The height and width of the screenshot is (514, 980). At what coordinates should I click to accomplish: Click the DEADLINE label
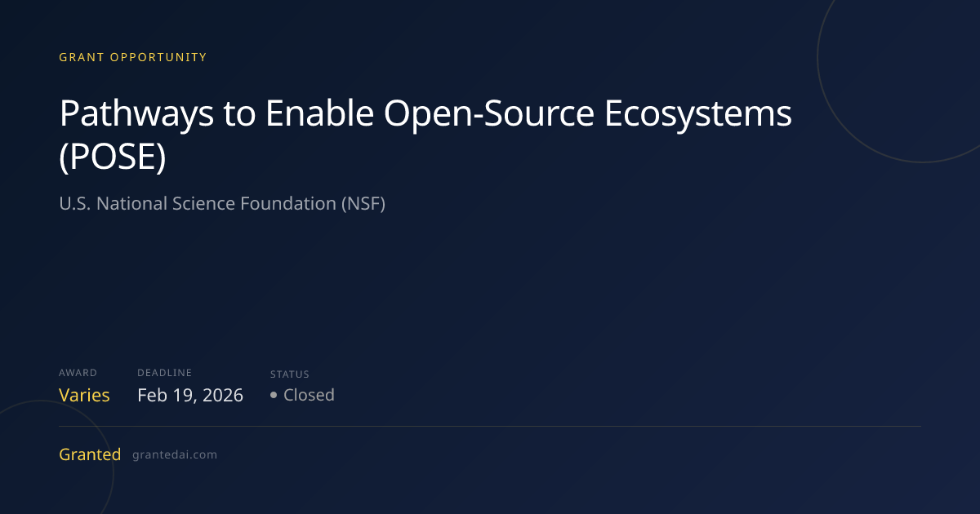point(164,373)
